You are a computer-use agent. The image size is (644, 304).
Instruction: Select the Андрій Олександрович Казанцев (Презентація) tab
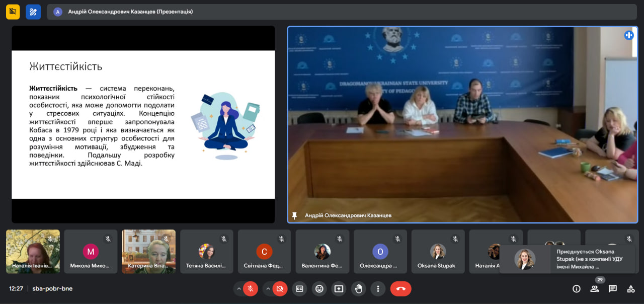[x=123, y=12]
